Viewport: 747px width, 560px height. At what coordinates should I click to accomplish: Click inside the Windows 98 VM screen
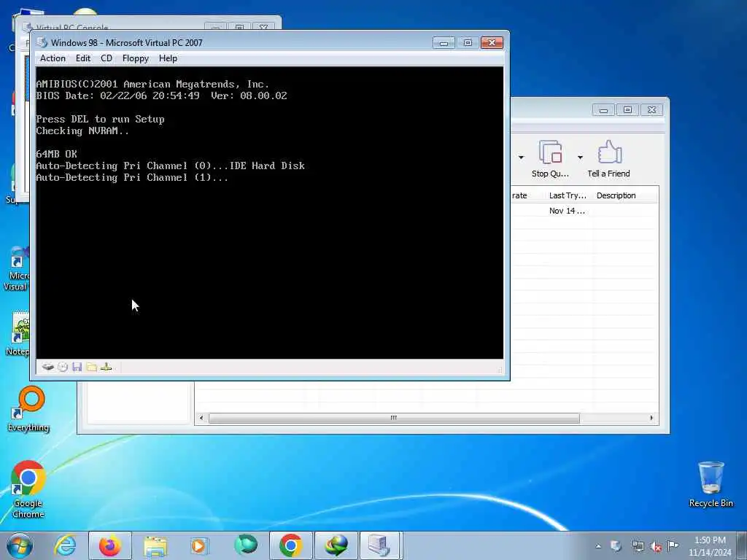[270, 212]
